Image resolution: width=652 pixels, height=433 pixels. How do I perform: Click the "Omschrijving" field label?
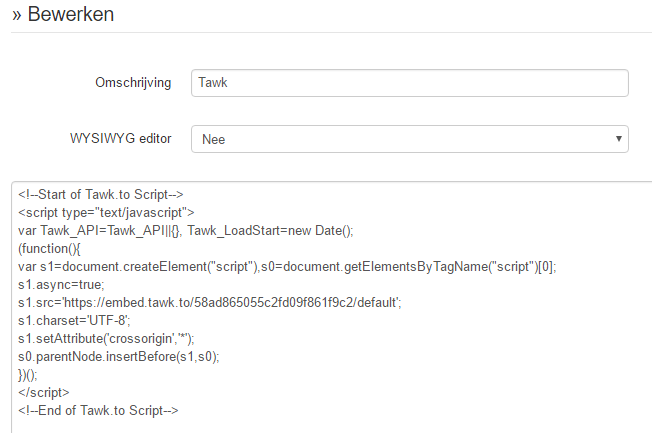pyautogui.click(x=133, y=83)
